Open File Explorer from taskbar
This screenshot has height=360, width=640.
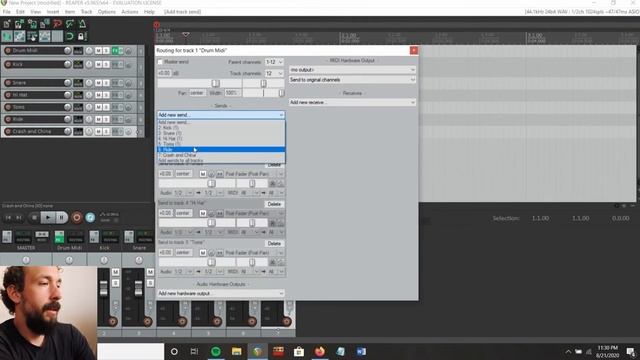[236, 351]
